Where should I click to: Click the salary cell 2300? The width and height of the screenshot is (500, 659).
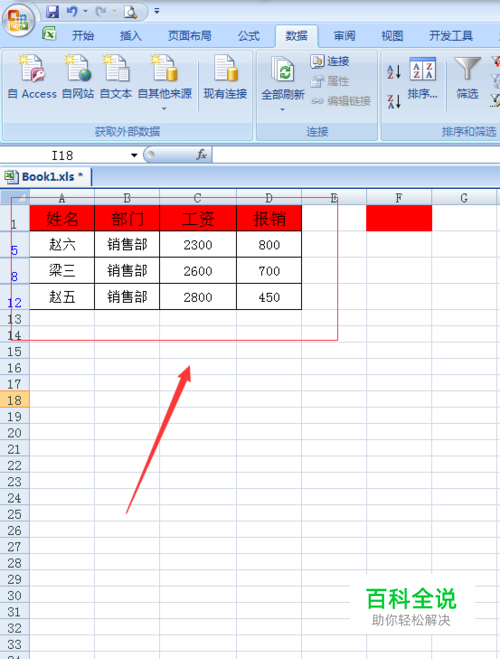[198, 244]
